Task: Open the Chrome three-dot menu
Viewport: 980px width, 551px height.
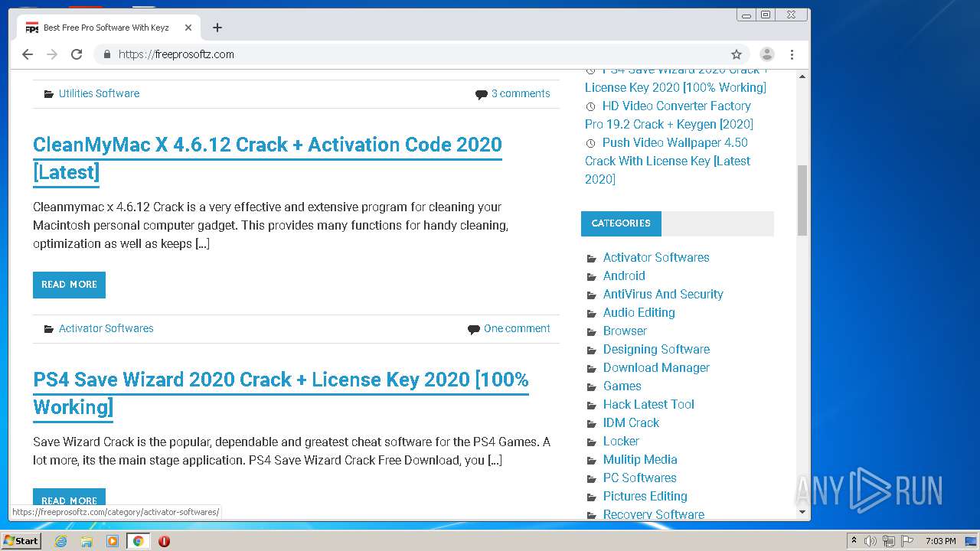Action: pyautogui.click(x=792, y=54)
